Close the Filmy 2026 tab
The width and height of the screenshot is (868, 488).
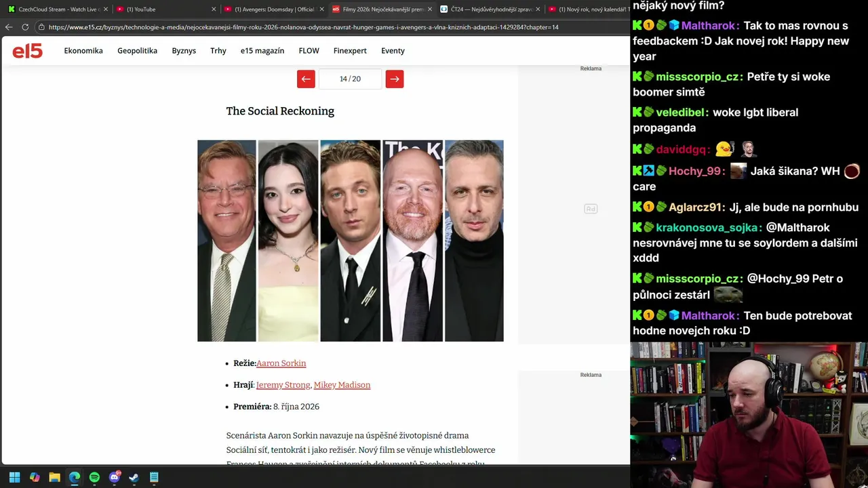click(x=429, y=9)
